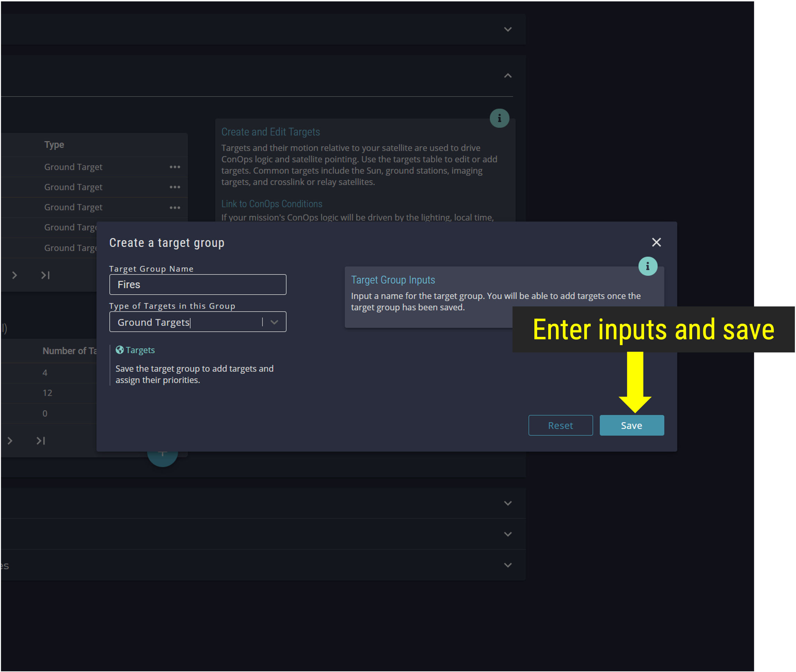Image resolution: width=796 pixels, height=672 pixels.
Task: Open the options menu for the third Ground Target row
Action: [x=175, y=208]
